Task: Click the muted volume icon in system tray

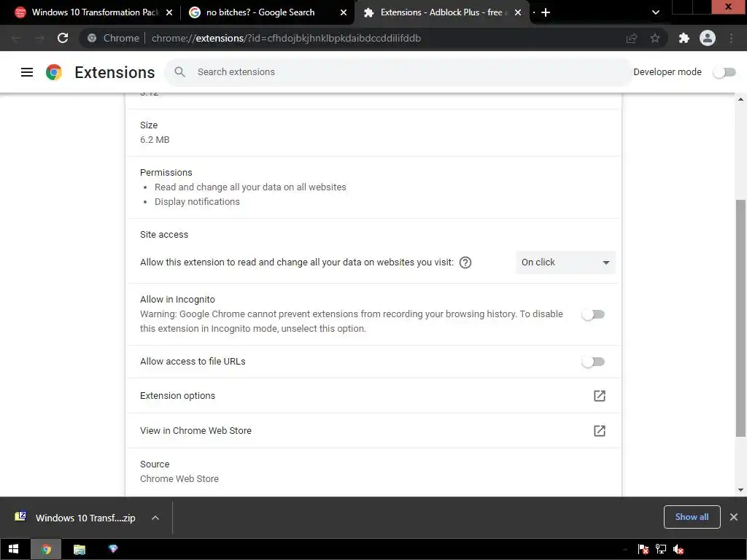Action: coord(678,550)
